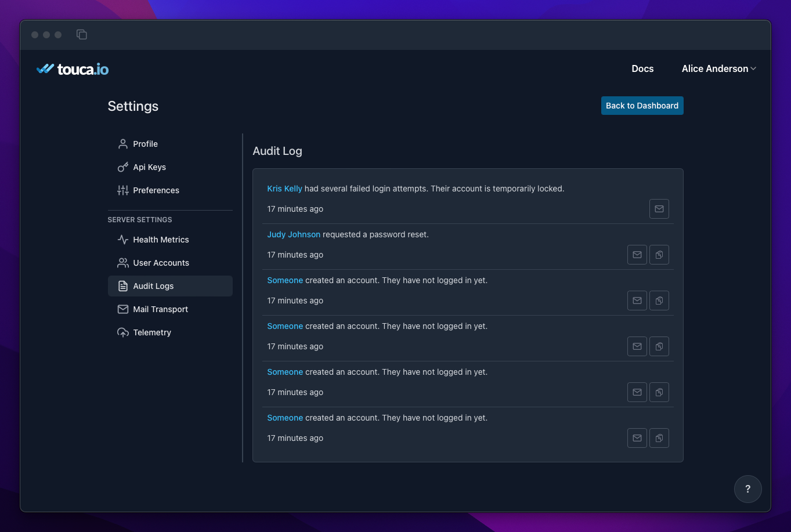Viewport: 791px width, 532px height.
Task: Open the Preferences settings page
Action: 170,190
